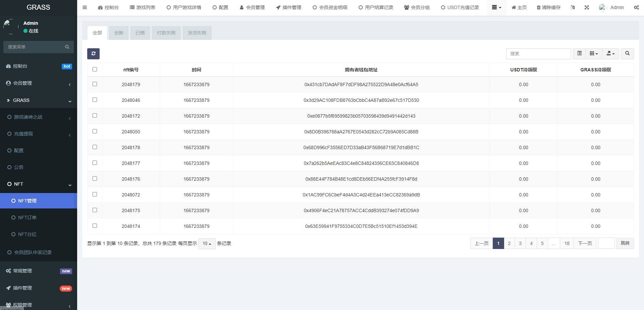Open the export data dropdown

[x=610, y=54]
